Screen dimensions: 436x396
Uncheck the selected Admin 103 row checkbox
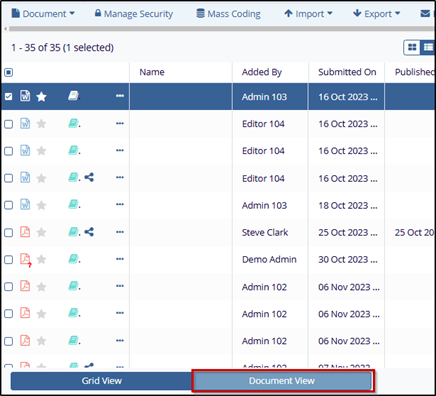pyautogui.click(x=9, y=97)
